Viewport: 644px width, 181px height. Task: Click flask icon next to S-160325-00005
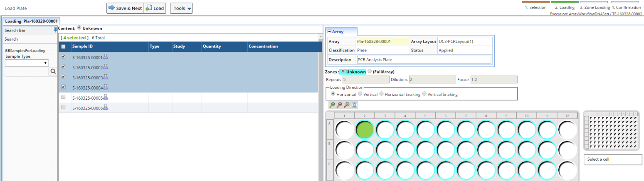[106, 97]
